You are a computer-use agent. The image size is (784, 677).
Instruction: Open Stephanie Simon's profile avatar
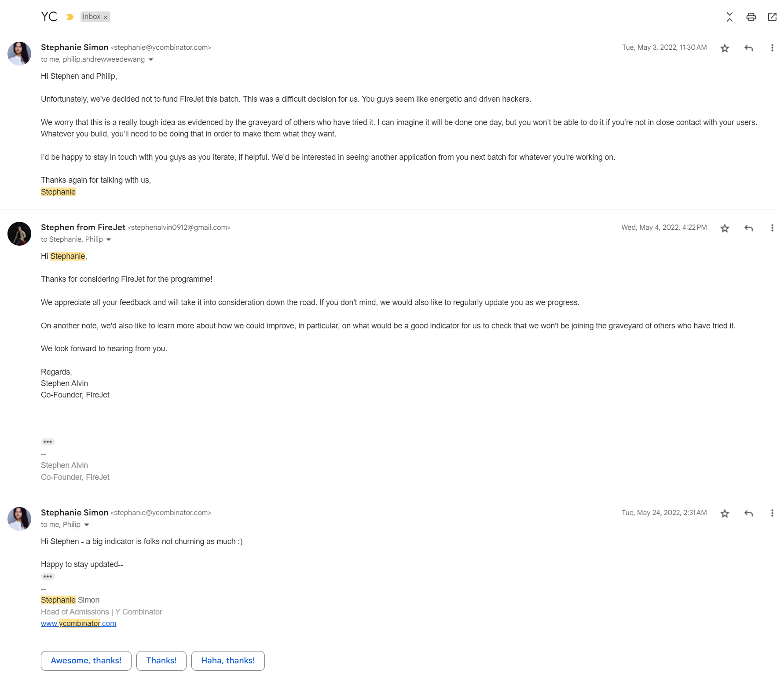pyautogui.click(x=19, y=53)
